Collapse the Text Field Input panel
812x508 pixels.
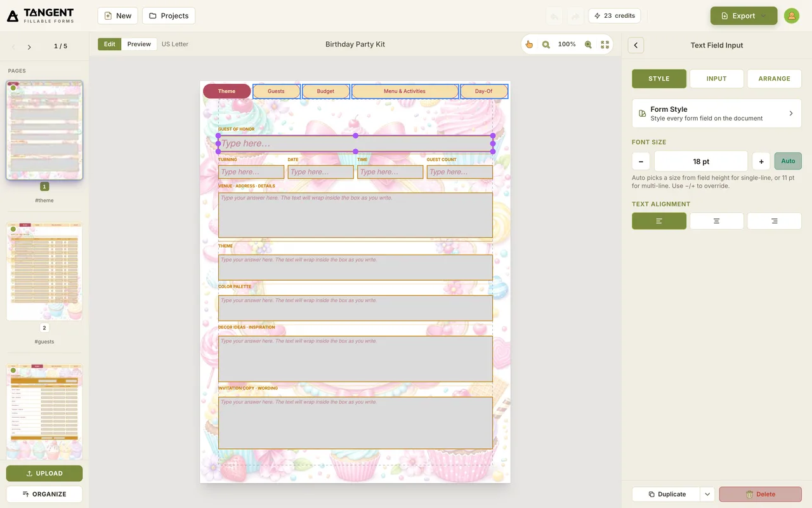tap(636, 45)
